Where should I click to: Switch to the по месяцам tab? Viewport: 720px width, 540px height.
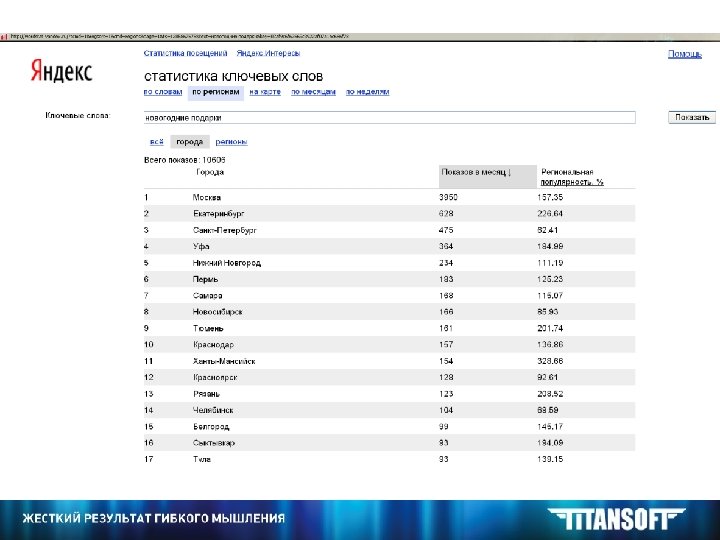click(x=313, y=92)
